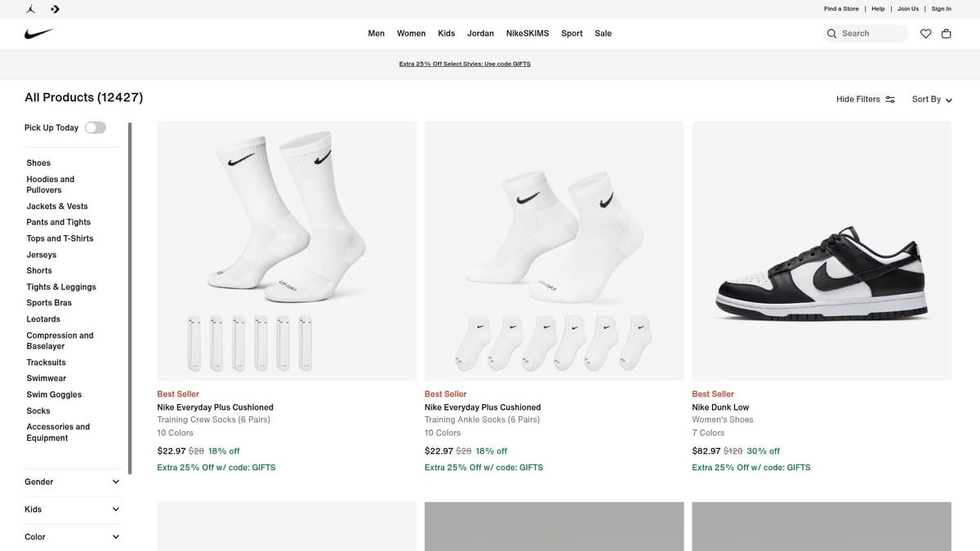Expand the Color filter section
Viewport: 980px width, 551px height.
tap(72, 536)
